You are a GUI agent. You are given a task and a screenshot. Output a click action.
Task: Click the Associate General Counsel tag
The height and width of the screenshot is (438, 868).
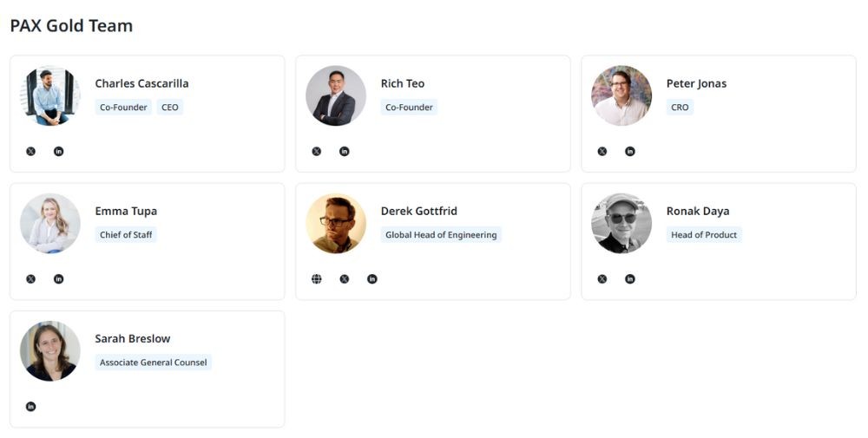(x=154, y=363)
